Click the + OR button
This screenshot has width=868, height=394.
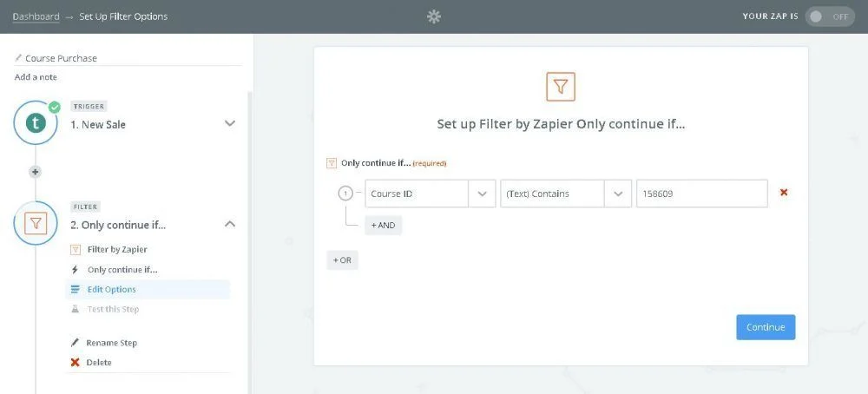click(342, 259)
